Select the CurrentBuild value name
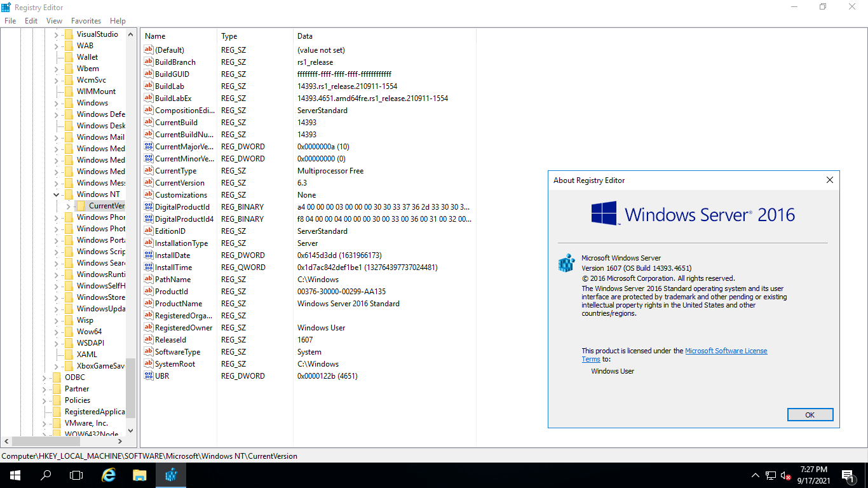Screen dimensions: 868x488 tap(176, 123)
